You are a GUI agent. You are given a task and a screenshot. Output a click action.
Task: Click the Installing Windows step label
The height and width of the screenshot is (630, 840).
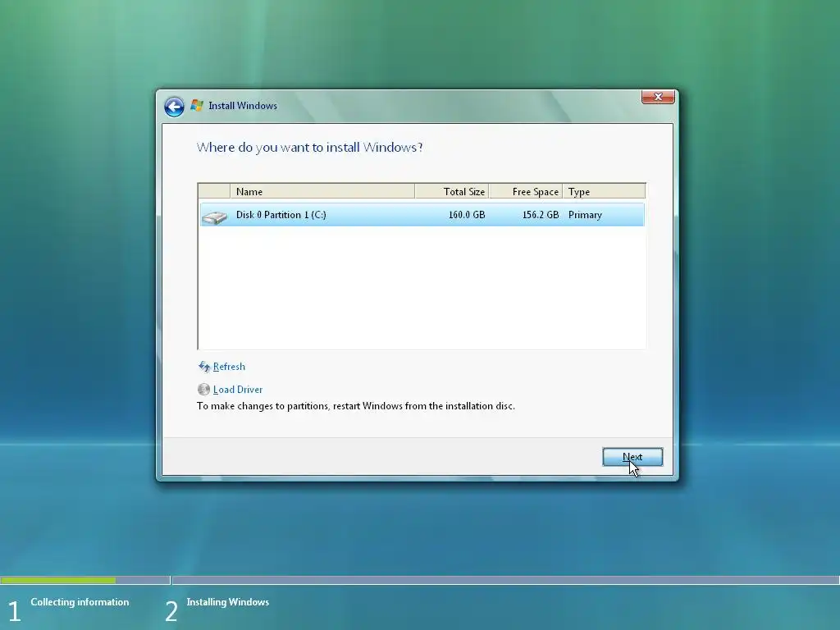coord(228,602)
